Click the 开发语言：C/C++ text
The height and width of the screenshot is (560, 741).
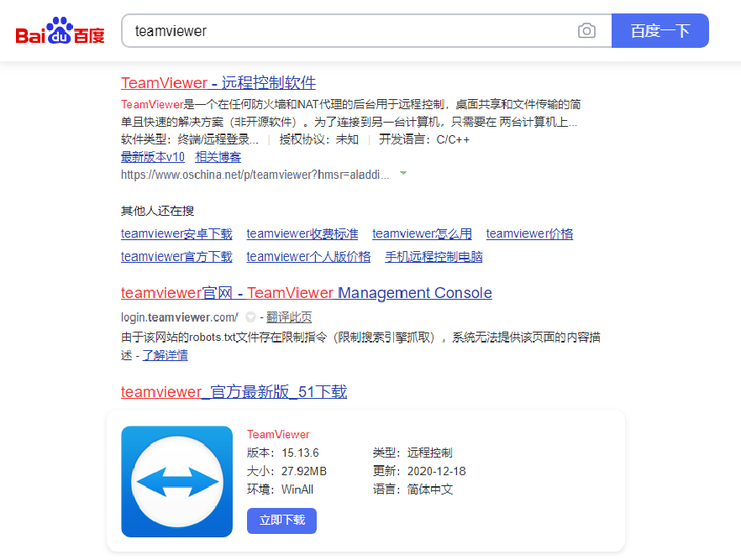424,139
